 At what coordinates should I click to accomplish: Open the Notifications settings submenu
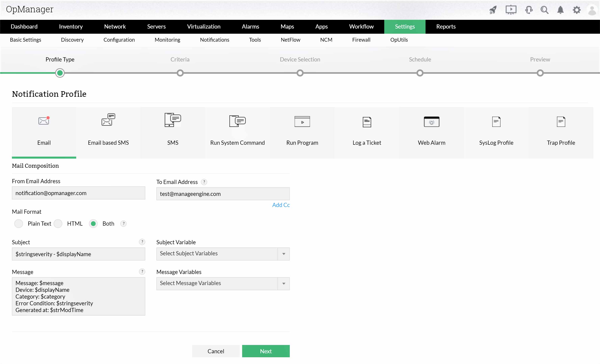pos(214,40)
